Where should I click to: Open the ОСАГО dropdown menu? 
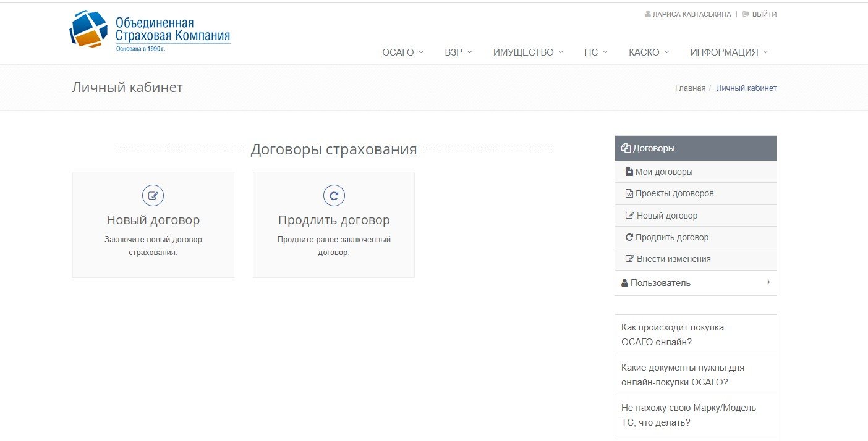pos(402,52)
